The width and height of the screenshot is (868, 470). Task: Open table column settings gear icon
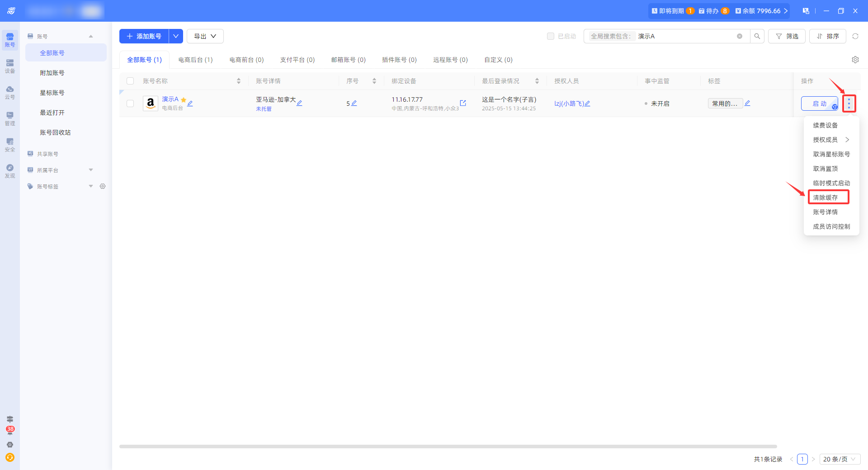coord(855,60)
